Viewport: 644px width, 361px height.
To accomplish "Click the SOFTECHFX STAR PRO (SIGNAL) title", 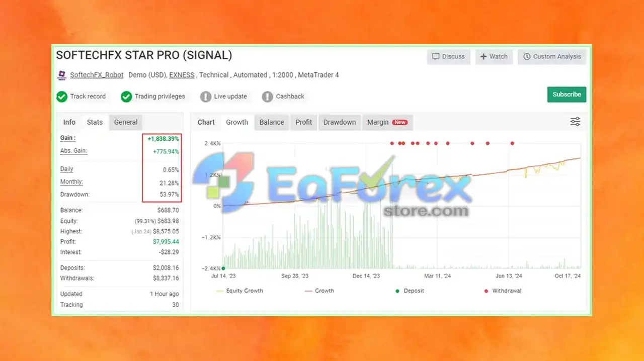I will (144, 55).
